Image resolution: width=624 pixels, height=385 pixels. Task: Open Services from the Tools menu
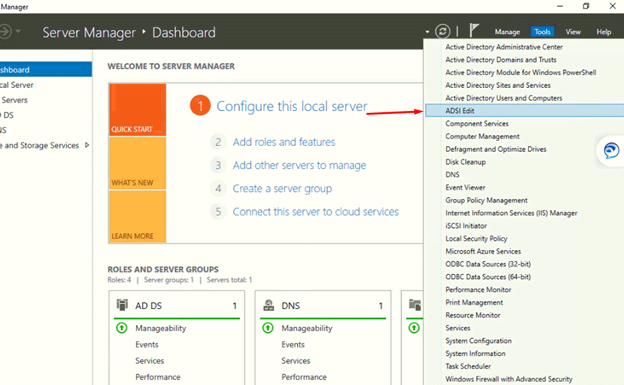point(458,328)
